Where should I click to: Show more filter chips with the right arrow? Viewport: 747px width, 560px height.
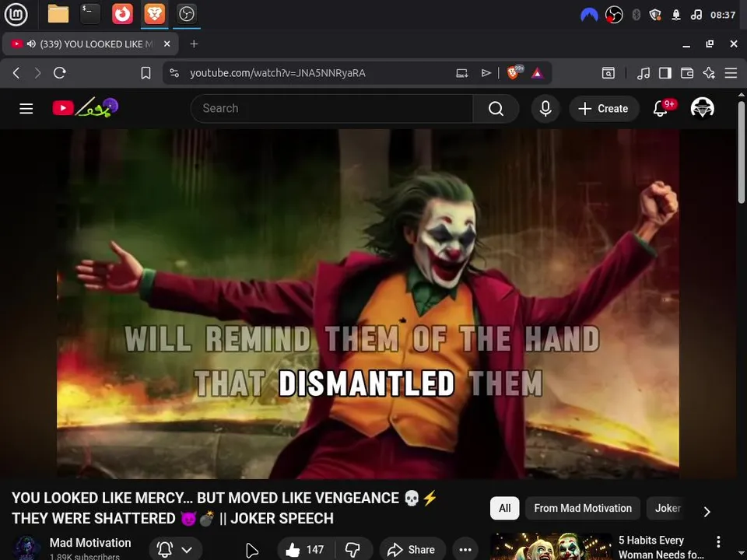tap(707, 512)
